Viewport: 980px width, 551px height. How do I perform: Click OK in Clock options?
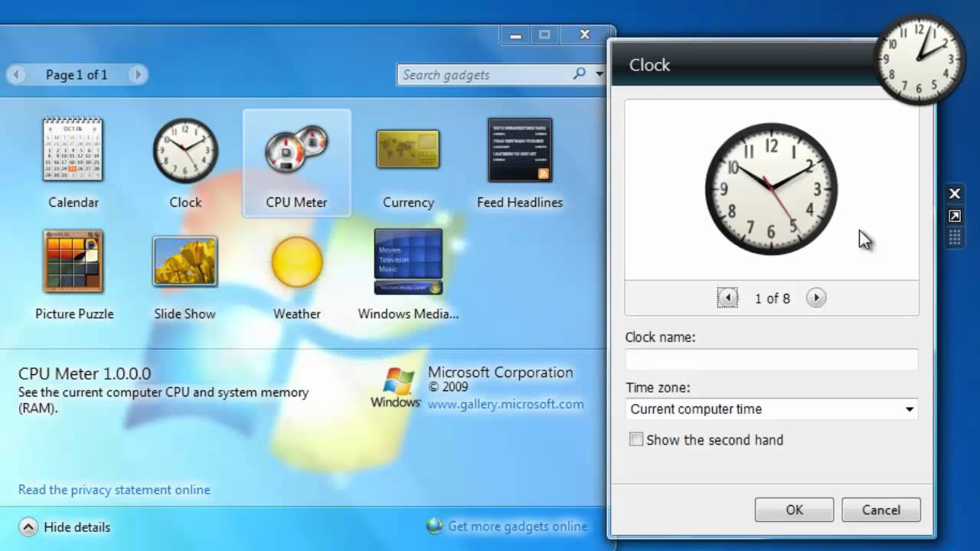(x=794, y=510)
